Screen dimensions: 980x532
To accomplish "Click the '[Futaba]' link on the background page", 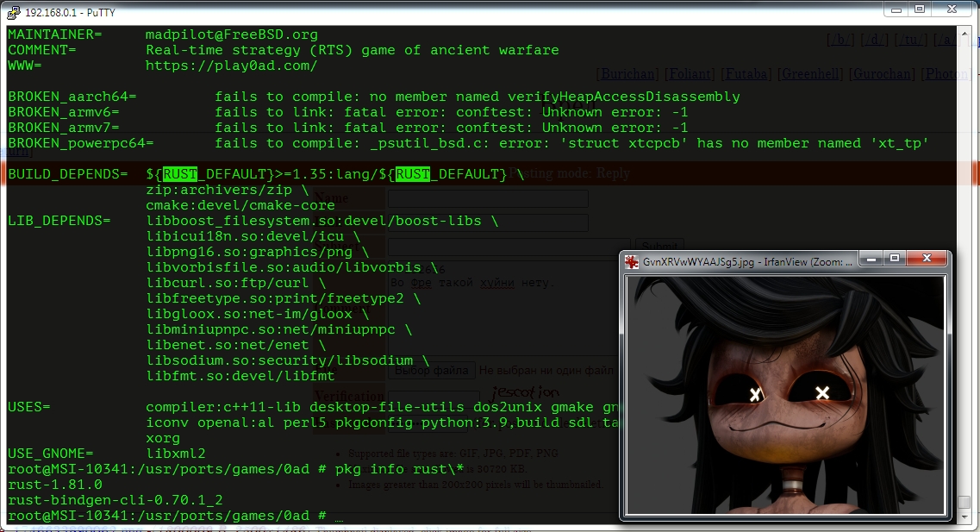I will pos(746,74).
